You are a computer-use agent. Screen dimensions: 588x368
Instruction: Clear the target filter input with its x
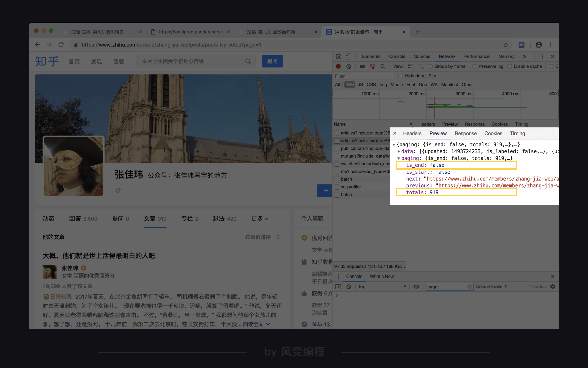(x=470, y=286)
